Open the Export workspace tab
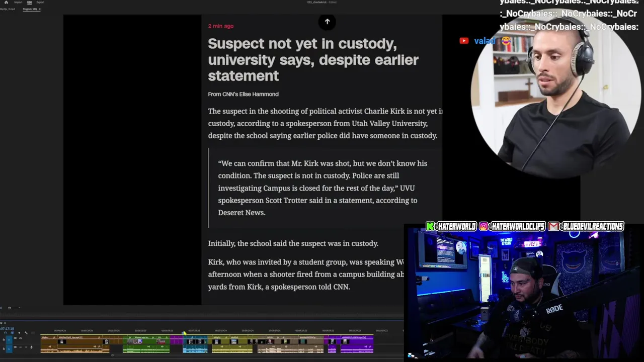This screenshot has width=644, height=362. pyautogui.click(x=40, y=3)
